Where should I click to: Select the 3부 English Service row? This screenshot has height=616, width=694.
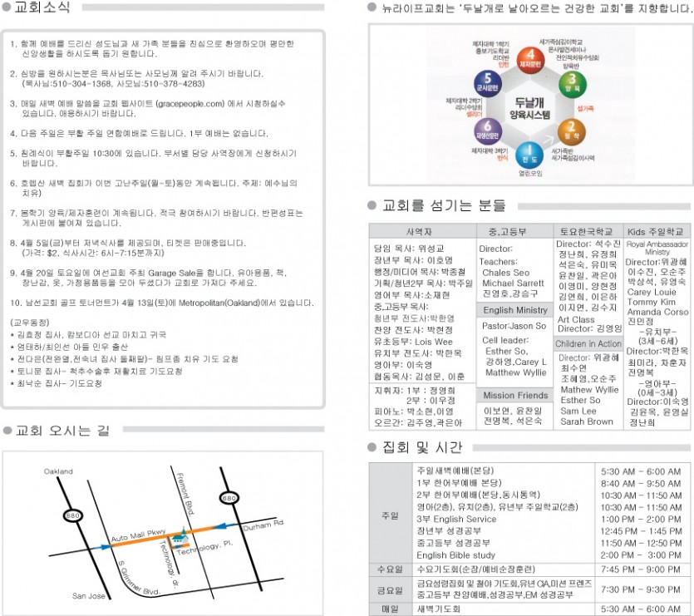point(456,519)
